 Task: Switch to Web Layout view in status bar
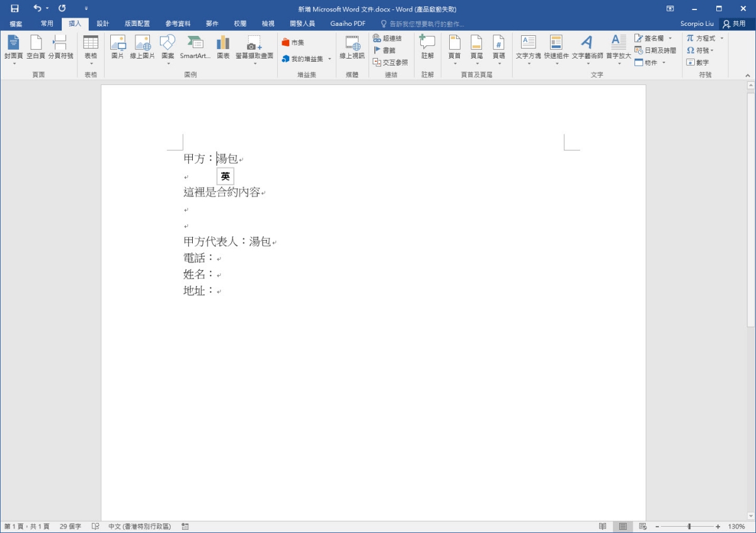coord(643,526)
